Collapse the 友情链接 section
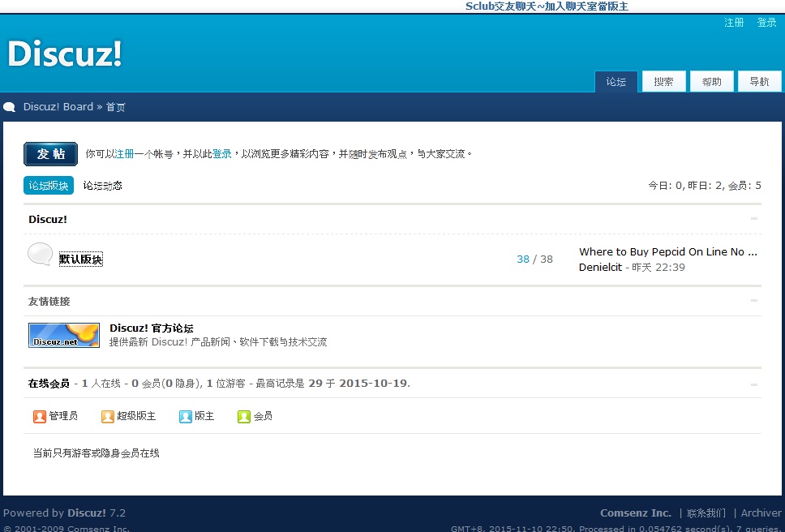The image size is (785, 532). pyautogui.click(x=754, y=301)
